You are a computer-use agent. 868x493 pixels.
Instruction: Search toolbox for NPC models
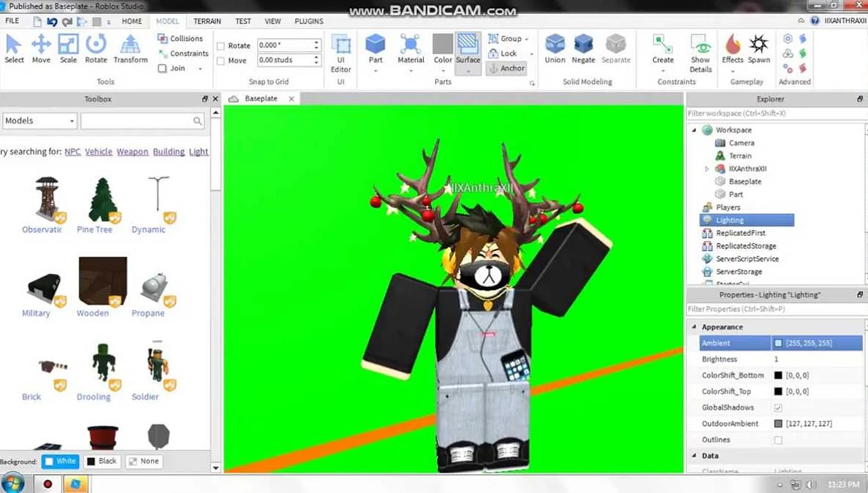point(72,152)
